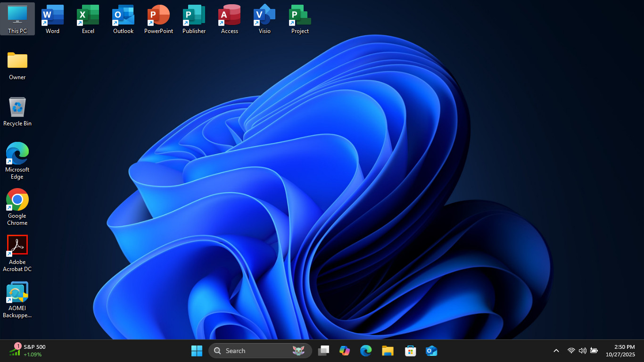Open Outlook from the taskbar
The image size is (644, 362).
(x=431, y=351)
